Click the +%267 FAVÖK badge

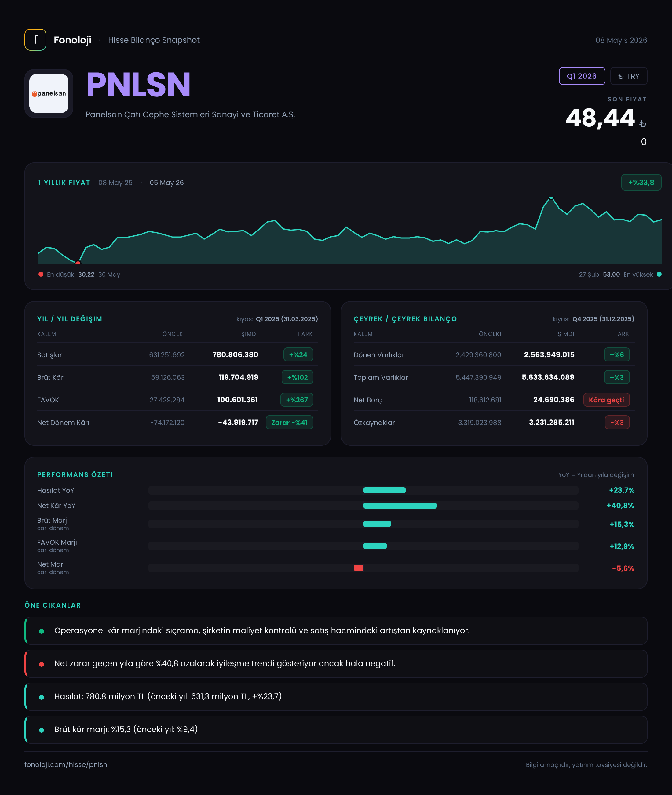tap(297, 400)
